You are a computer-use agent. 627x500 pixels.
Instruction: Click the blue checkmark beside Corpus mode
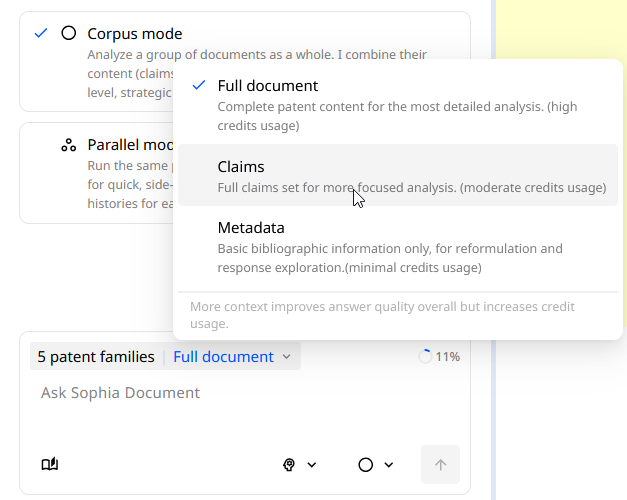tap(41, 33)
